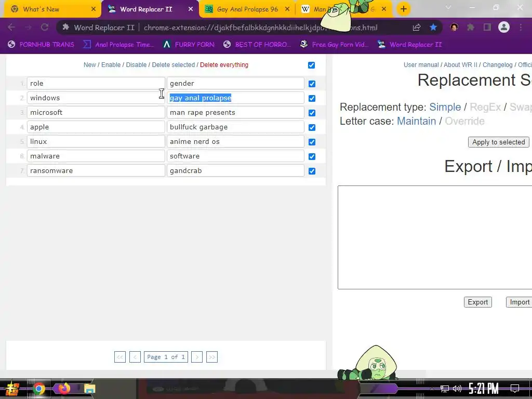Go to last page with double-right arrow
The height and width of the screenshot is (399, 532).
pyautogui.click(x=212, y=357)
